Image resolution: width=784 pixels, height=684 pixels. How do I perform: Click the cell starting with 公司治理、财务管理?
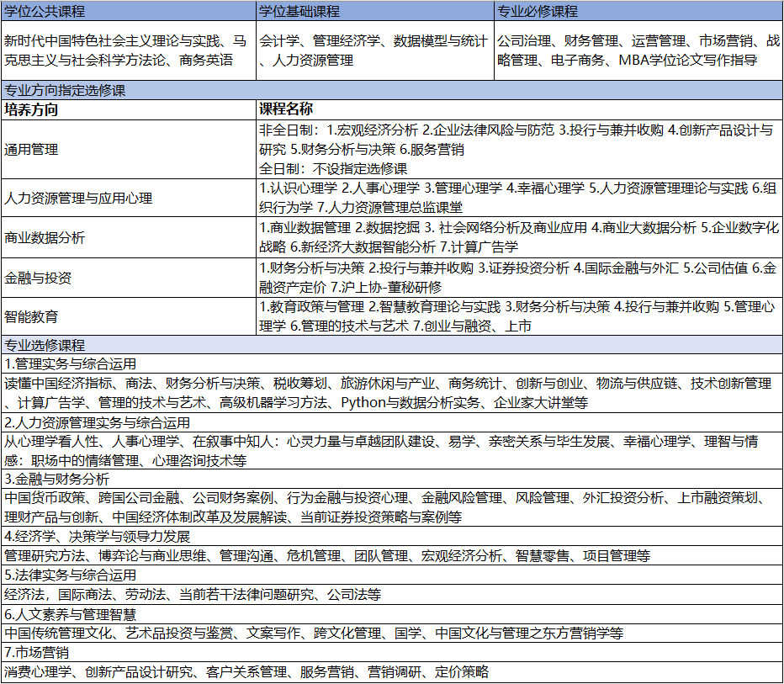(638, 50)
